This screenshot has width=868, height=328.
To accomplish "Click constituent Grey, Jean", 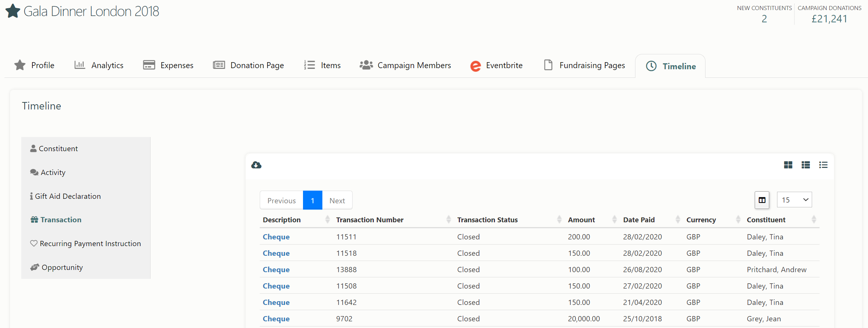I will coord(764,319).
